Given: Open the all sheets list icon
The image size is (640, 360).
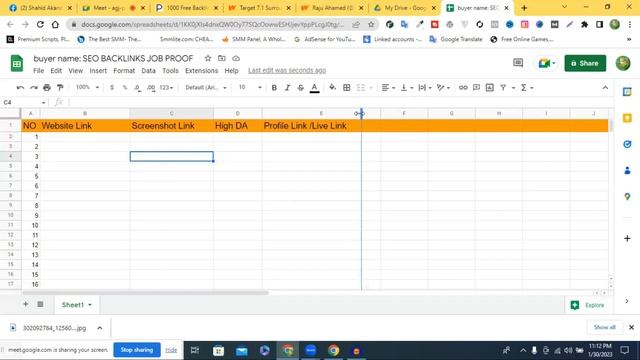Looking at the screenshot, I should [40, 304].
